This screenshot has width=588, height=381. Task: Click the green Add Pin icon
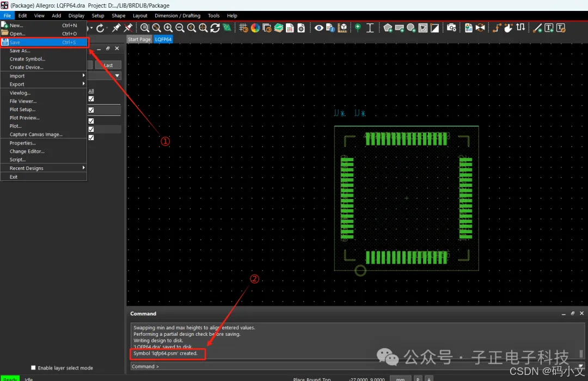tap(358, 28)
